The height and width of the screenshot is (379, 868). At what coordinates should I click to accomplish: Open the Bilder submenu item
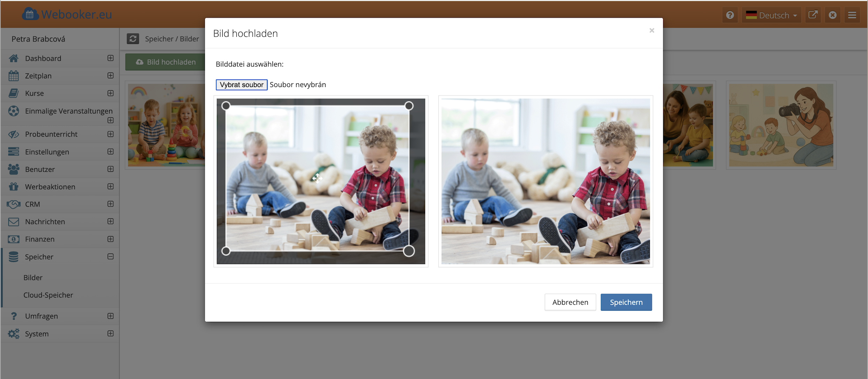(33, 278)
